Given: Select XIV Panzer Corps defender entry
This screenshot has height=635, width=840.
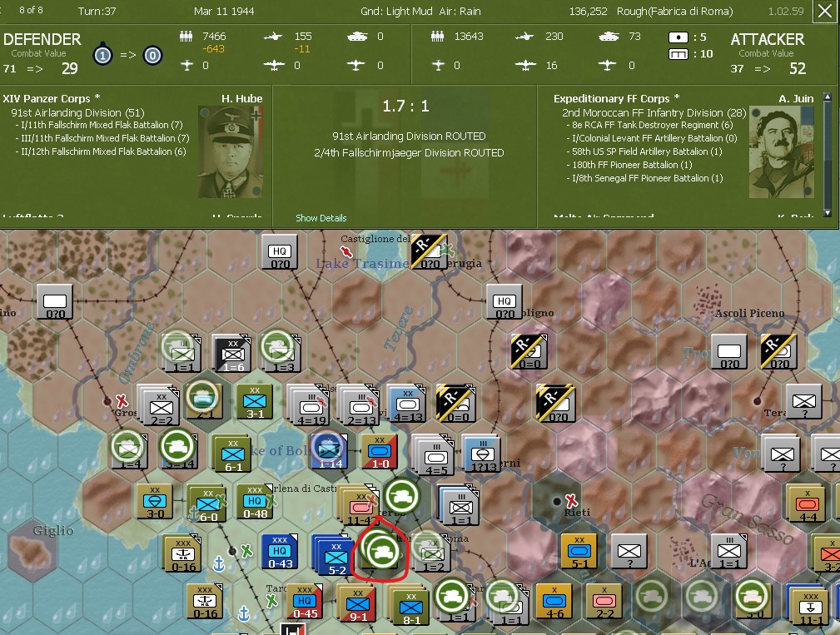Looking at the screenshot, I should [x=52, y=98].
